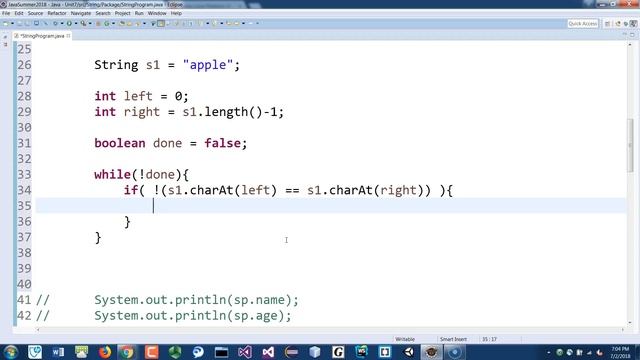Open the Project menu
This screenshot has height=360, width=640.
[x=122, y=13]
